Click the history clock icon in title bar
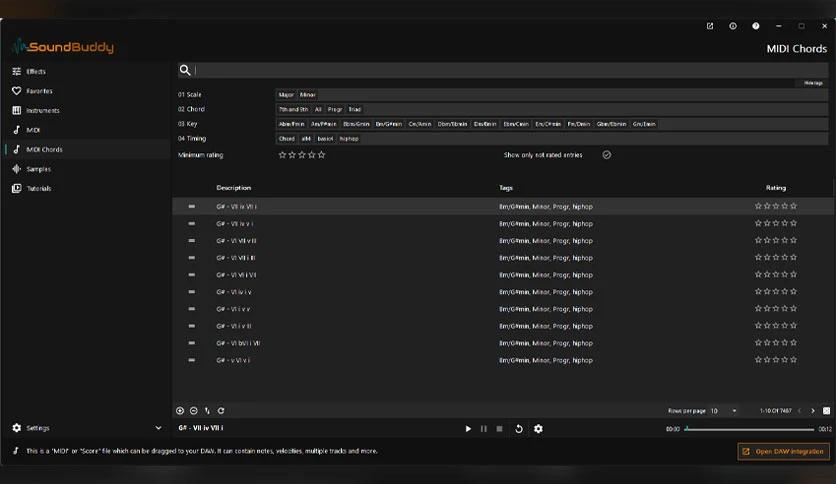This screenshot has height=484, width=836. (x=733, y=26)
